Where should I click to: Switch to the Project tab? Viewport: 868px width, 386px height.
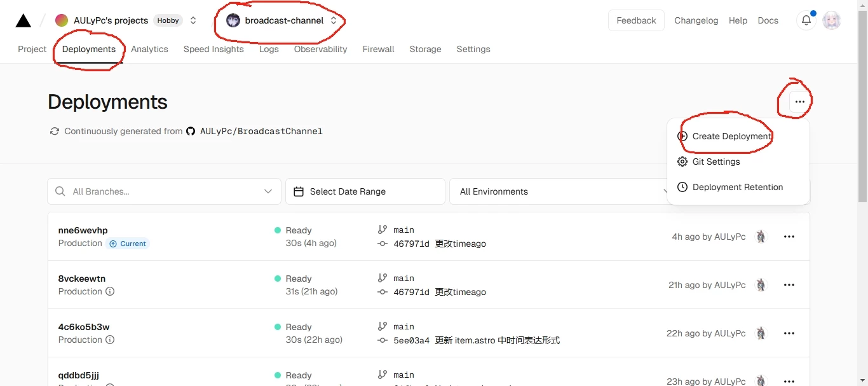[32, 49]
